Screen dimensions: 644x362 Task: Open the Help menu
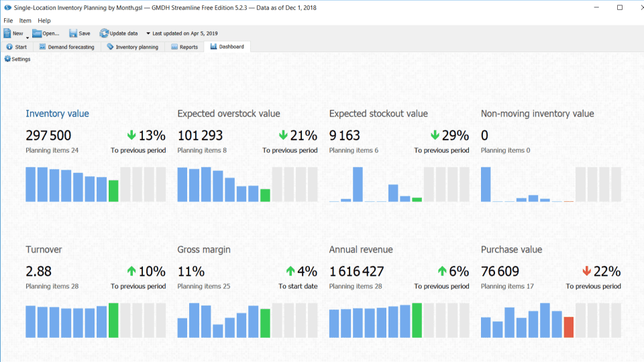click(44, 21)
